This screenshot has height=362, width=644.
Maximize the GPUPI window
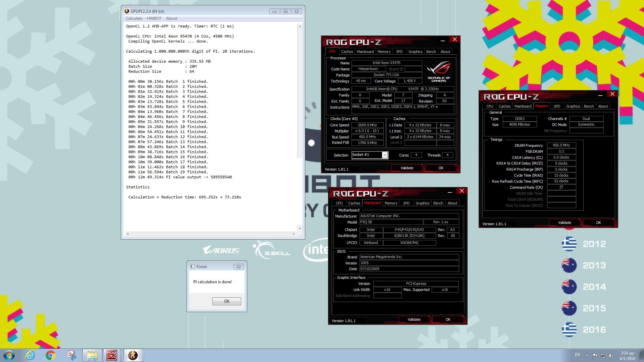285,11
